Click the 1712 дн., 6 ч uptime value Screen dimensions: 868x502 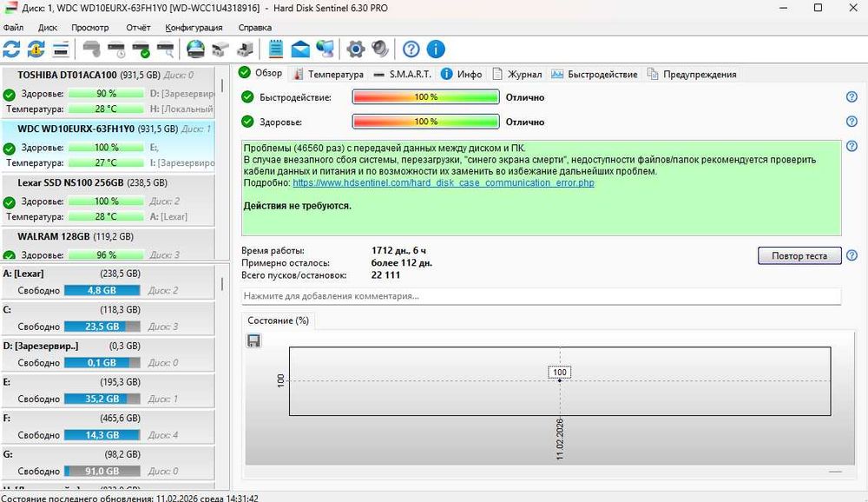[x=398, y=250]
